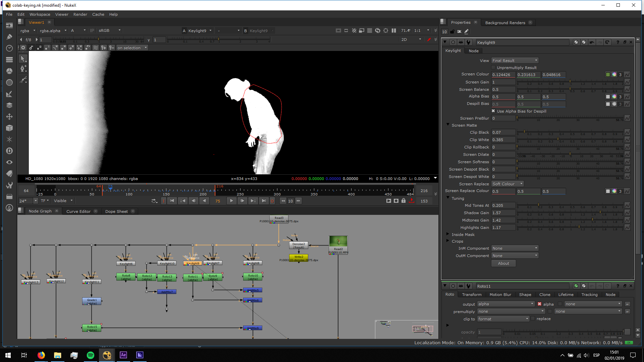Image resolution: width=644 pixels, height=362 pixels.
Task: Open the Background Renders tab
Action: coord(505,23)
